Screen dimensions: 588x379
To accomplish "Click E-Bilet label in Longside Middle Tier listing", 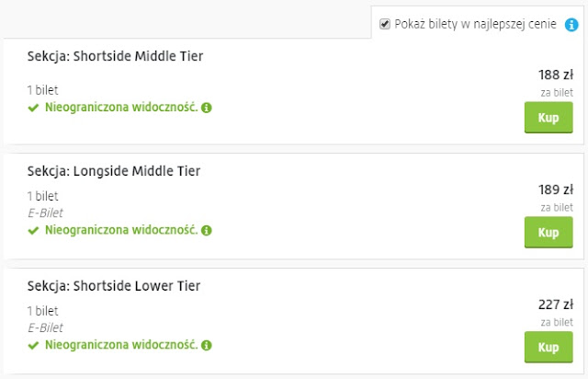I will pyautogui.click(x=44, y=212).
